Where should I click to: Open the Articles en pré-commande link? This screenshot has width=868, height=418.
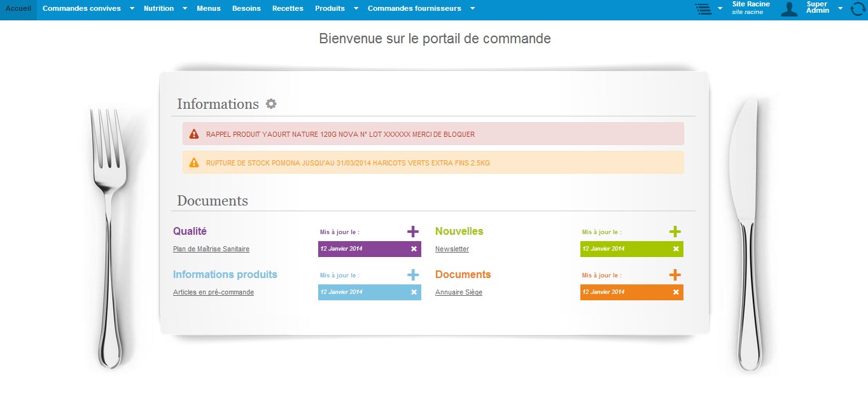pos(213,292)
